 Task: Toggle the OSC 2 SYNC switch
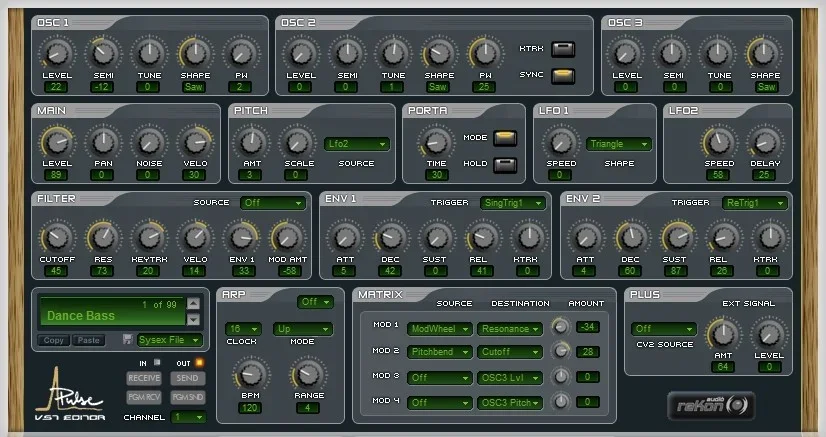pyautogui.click(x=563, y=75)
